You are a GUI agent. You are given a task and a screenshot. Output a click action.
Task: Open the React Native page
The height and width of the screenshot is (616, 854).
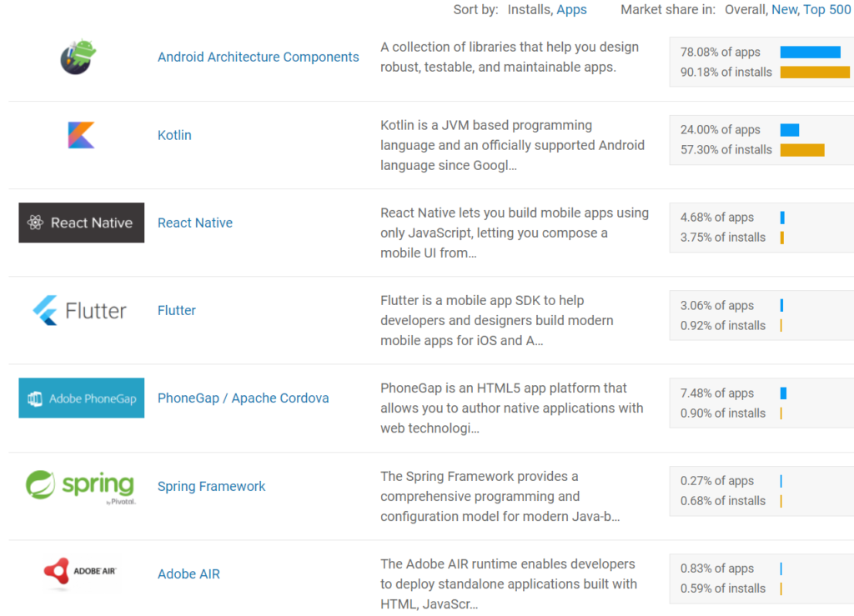194,223
